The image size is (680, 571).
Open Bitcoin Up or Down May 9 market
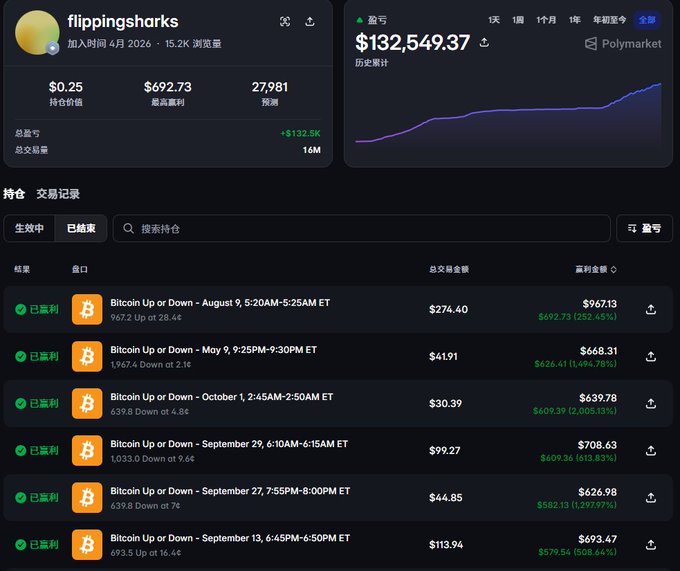pyautogui.click(x=213, y=350)
